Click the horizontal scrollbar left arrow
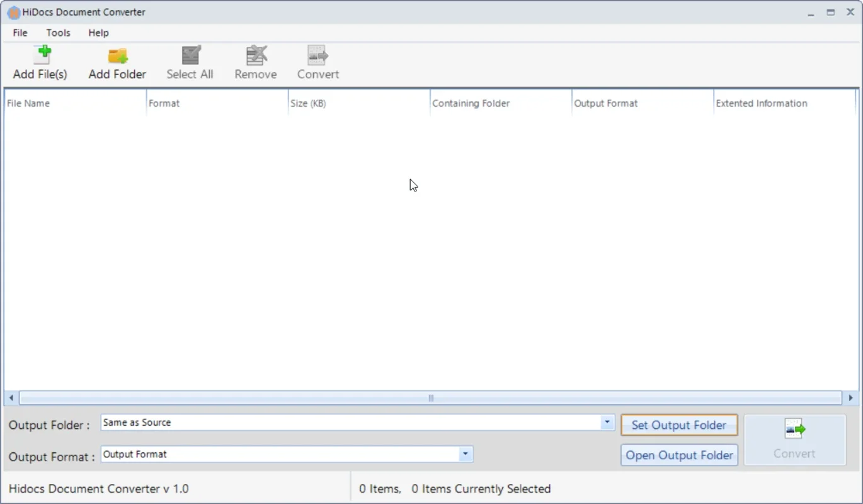Viewport: 863px width, 504px height. [x=11, y=398]
